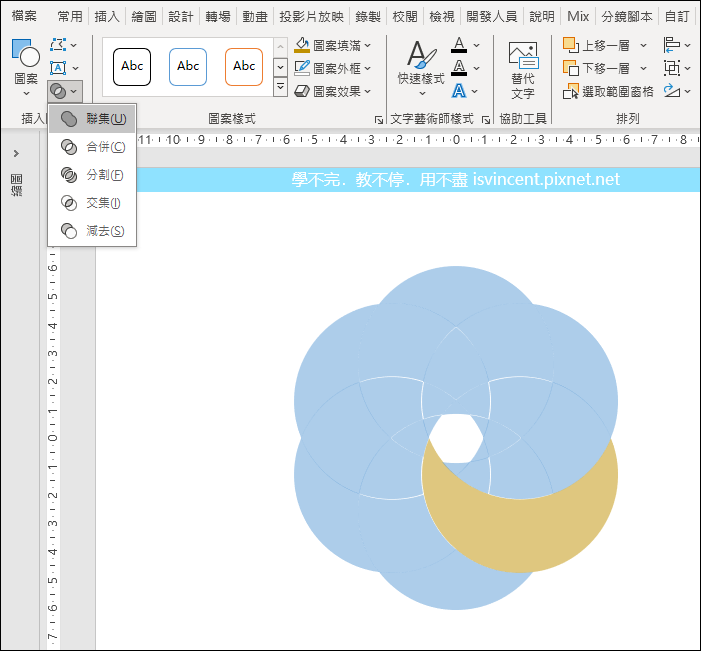The width and height of the screenshot is (701, 651).
Task: Switch to the 開發人員 developer tab
Action: click(492, 17)
